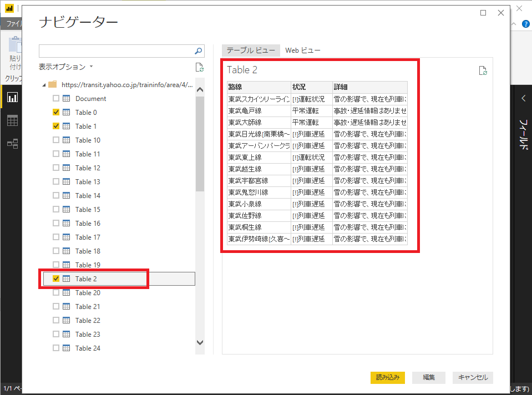Check the Table 11 checkbox
This screenshot has width=532, height=395.
click(56, 154)
